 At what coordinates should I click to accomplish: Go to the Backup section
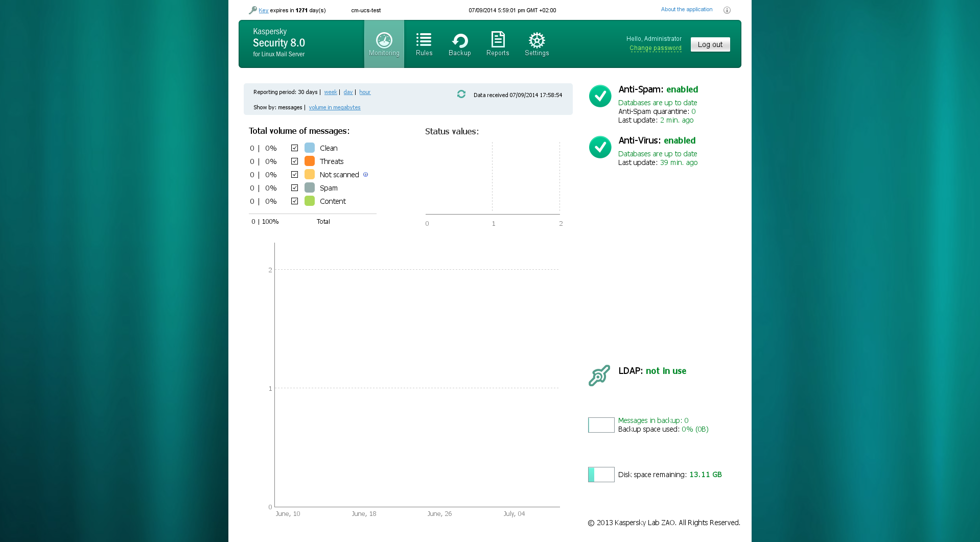click(459, 44)
